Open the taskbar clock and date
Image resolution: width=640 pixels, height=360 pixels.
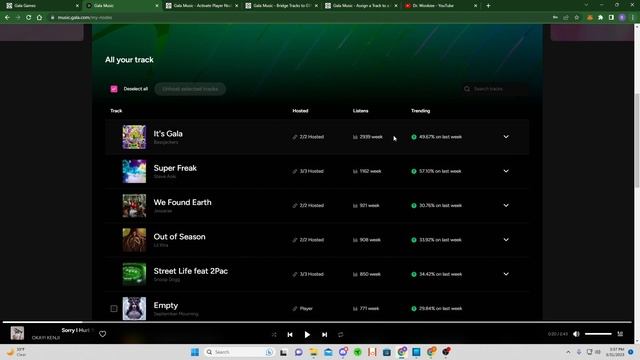pos(616,352)
